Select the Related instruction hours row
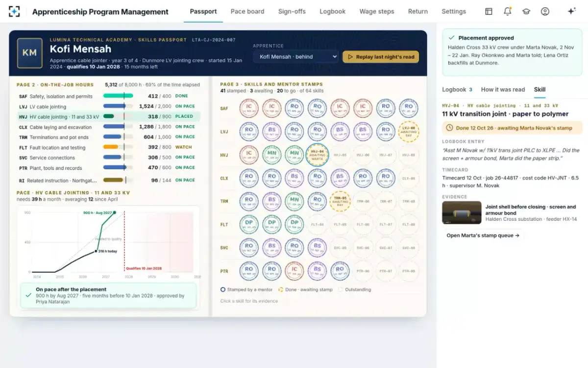This screenshot has height=368, width=588. tap(108, 180)
